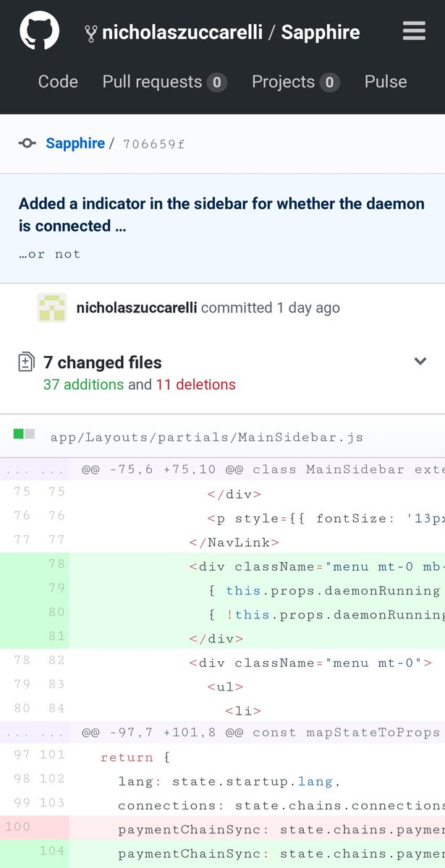The height and width of the screenshot is (868, 445).
Task: Click the Projects count badge
Action: (x=329, y=82)
